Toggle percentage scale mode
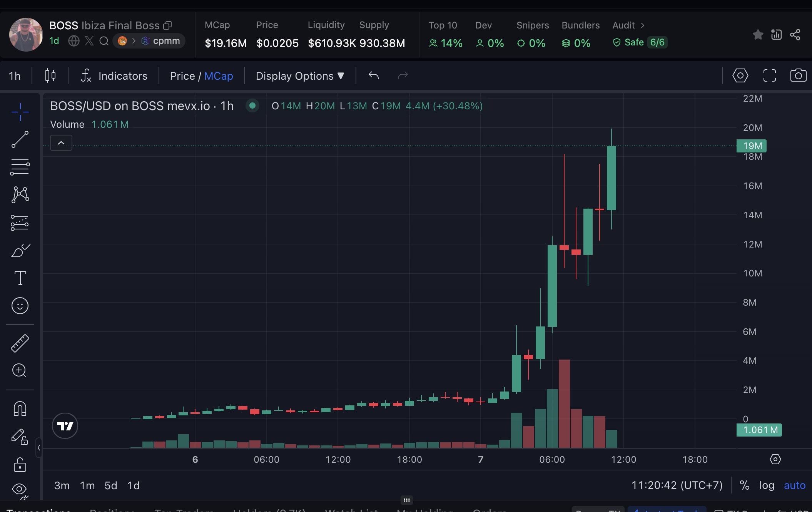The height and width of the screenshot is (512, 812). click(744, 485)
